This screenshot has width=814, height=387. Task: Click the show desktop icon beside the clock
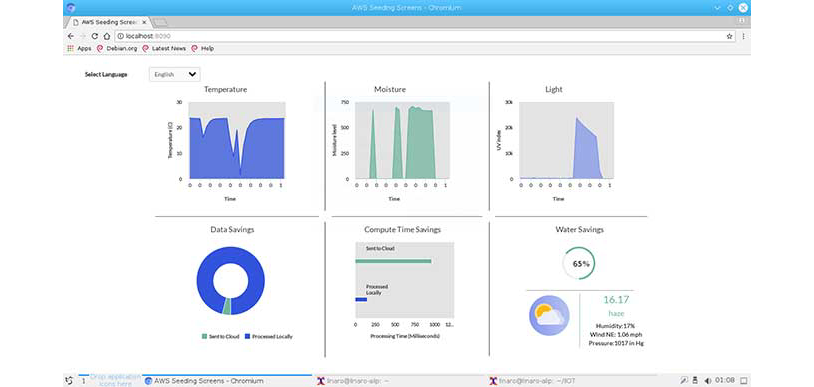pyautogui.click(x=743, y=381)
